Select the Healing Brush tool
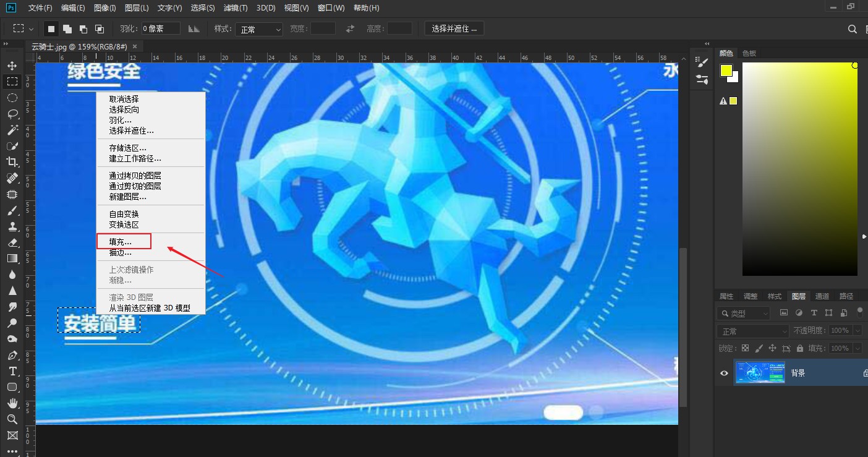 12,178
